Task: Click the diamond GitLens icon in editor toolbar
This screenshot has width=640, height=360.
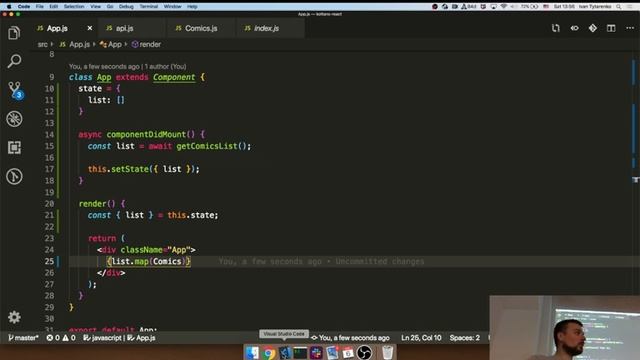Action: tap(593, 28)
